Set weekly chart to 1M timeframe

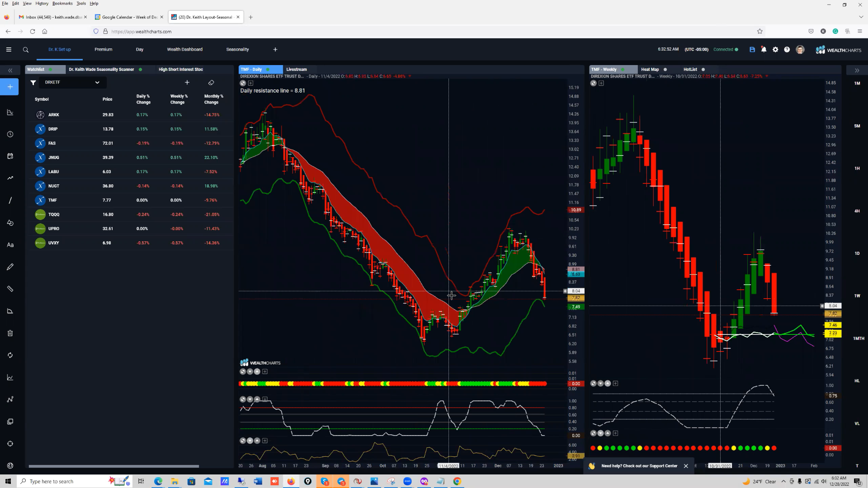(x=857, y=84)
